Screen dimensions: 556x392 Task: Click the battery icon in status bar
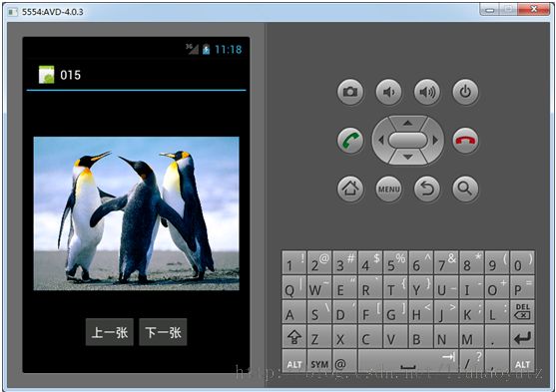coord(206,49)
